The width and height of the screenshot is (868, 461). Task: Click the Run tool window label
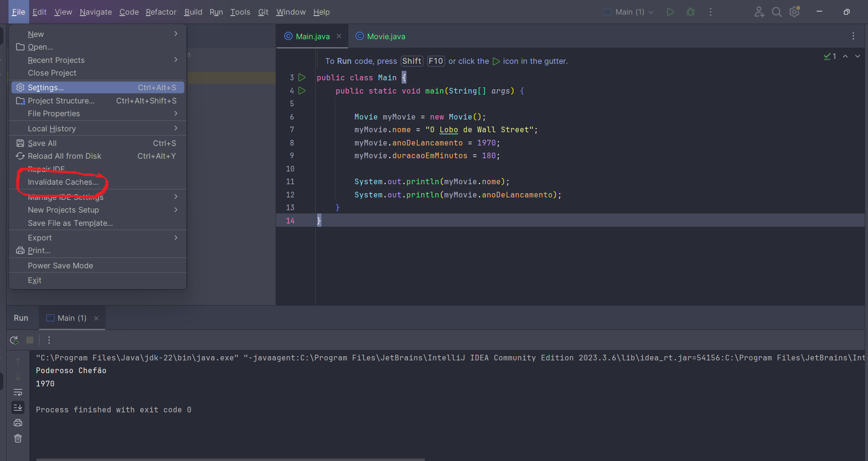(21, 318)
